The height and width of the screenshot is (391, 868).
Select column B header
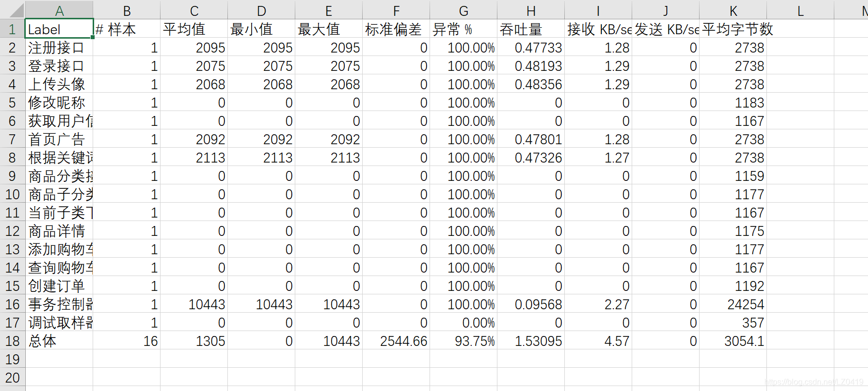click(126, 10)
